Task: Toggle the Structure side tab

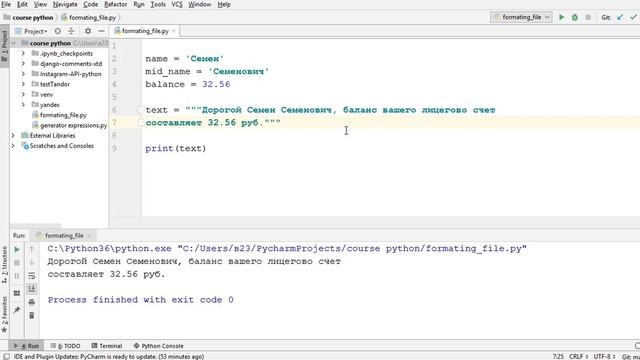Action: [x=4, y=265]
